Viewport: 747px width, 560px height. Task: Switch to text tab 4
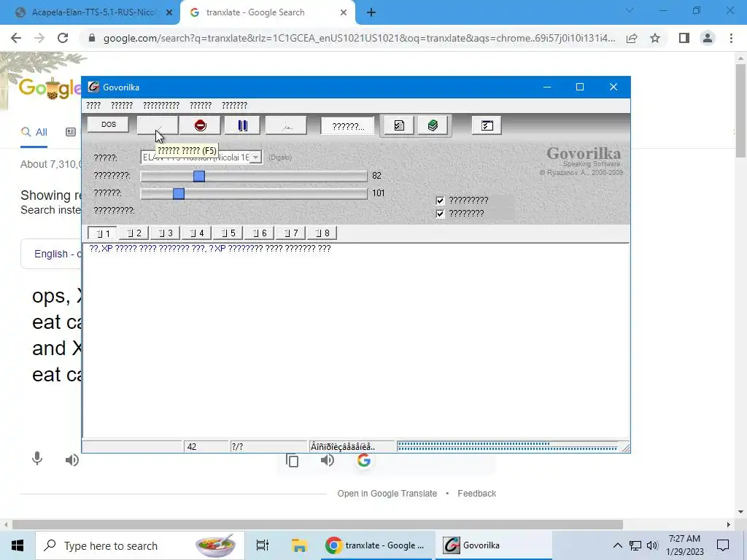point(197,233)
